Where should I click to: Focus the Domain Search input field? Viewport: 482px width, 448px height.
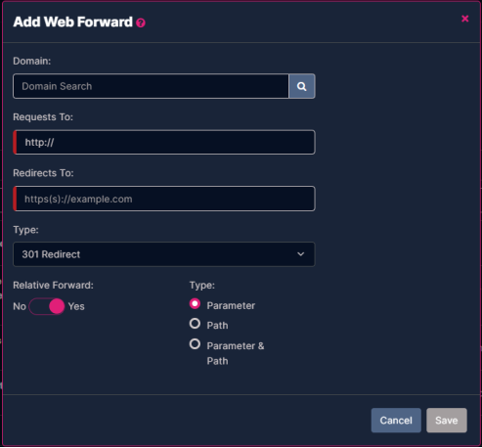click(151, 86)
